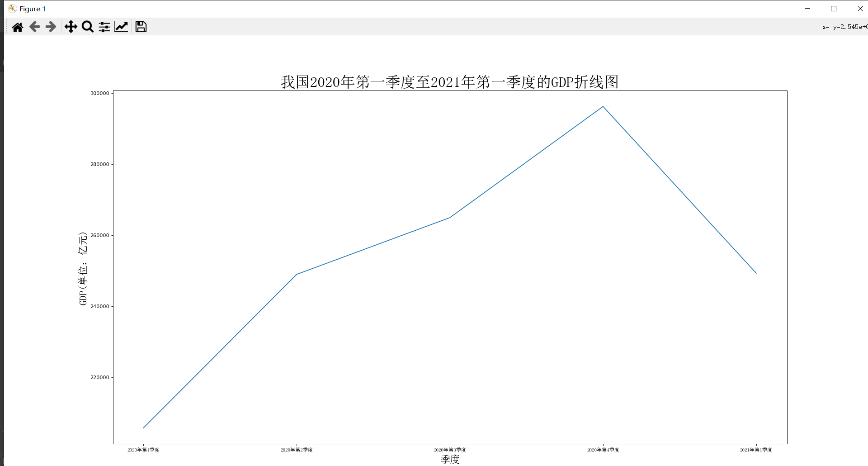Click the Home view reset icon
Image resolution: width=868 pixels, height=466 pixels.
[17, 27]
